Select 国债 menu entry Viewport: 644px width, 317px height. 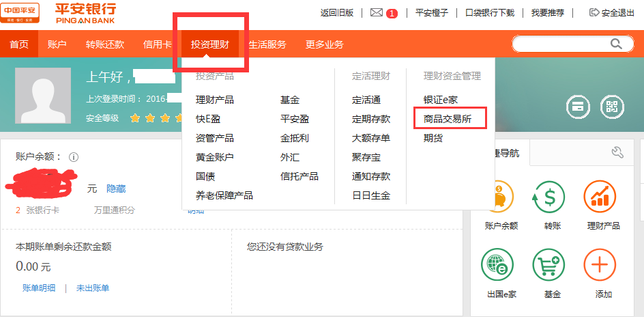205,177
